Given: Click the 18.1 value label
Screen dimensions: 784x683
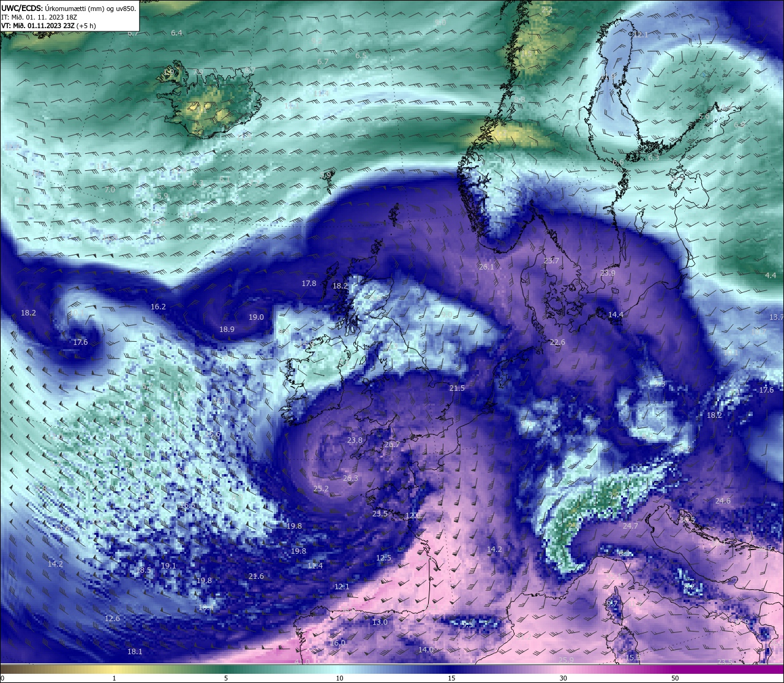Looking at the screenshot, I should [135, 651].
